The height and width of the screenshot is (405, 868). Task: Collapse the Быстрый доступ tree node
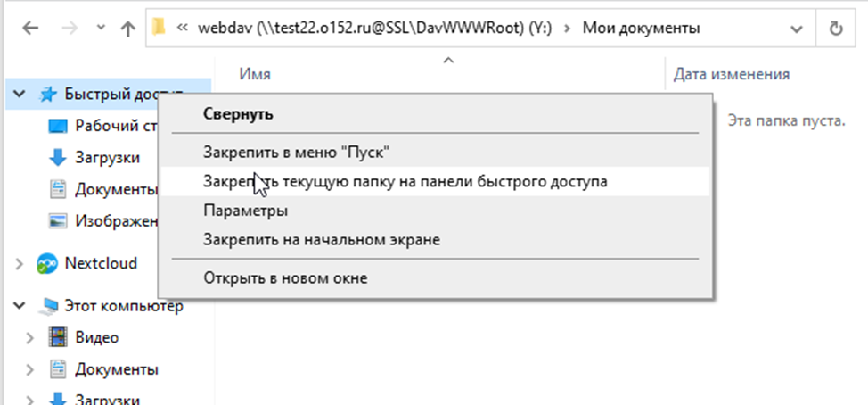coord(20,94)
